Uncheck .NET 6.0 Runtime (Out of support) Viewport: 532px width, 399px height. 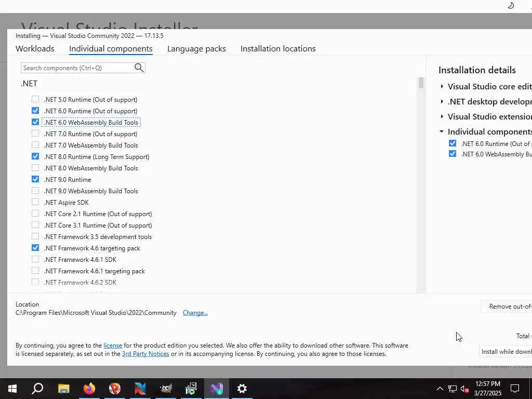pyautogui.click(x=35, y=111)
